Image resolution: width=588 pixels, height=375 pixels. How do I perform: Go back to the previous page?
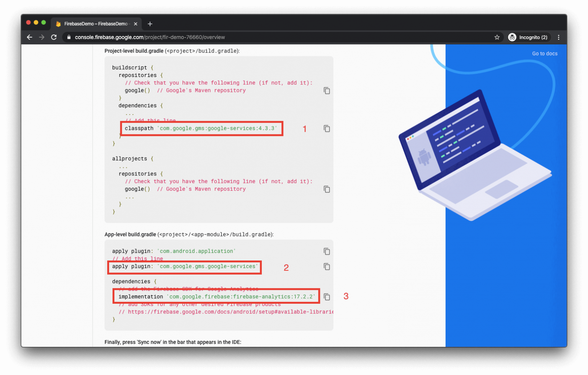pos(29,37)
